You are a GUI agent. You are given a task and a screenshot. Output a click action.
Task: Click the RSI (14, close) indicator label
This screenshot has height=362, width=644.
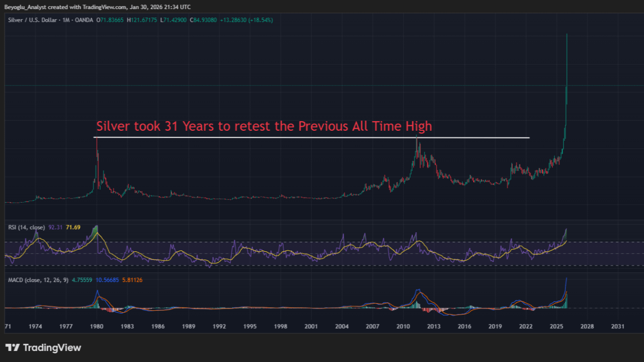click(27, 227)
